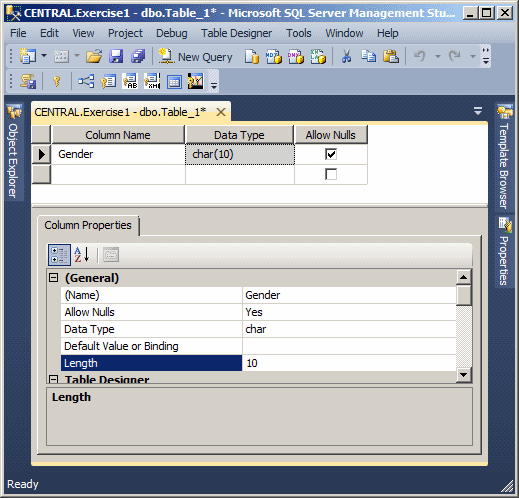
Task: Open the Table Designer menu
Action: click(236, 33)
